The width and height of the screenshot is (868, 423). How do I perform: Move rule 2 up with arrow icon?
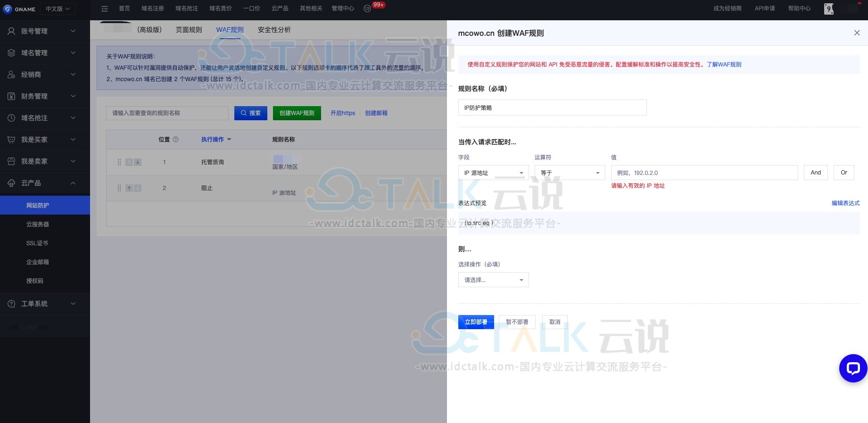pyautogui.click(x=129, y=188)
